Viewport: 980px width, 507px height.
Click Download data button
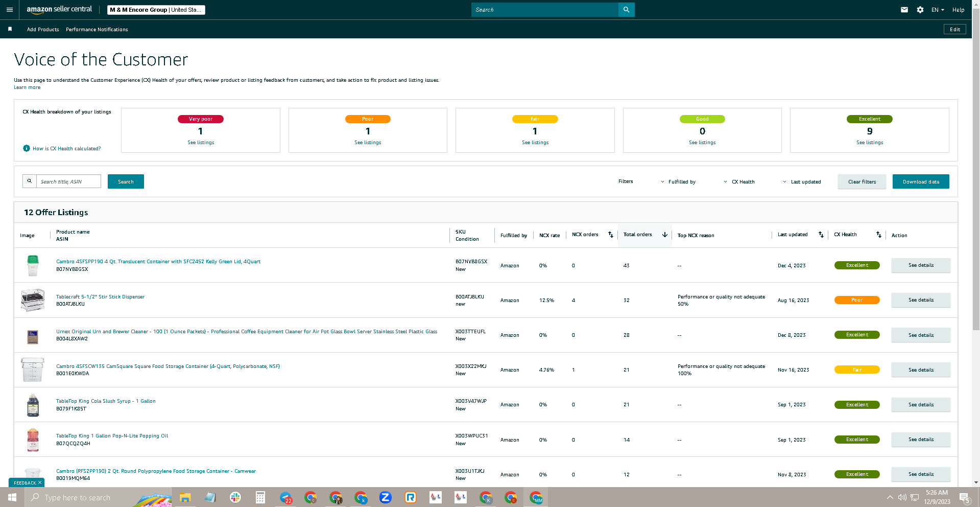pyautogui.click(x=921, y=181)
